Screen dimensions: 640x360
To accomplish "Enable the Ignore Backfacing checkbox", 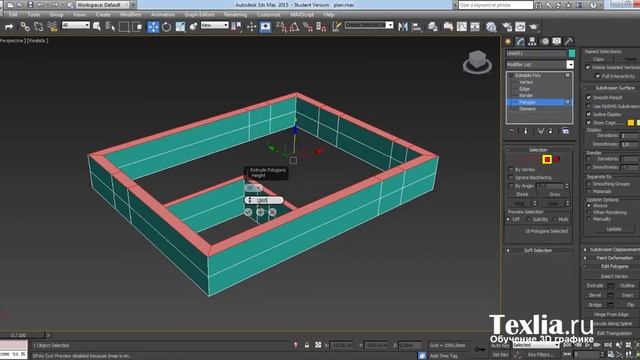I will point(511,178).
